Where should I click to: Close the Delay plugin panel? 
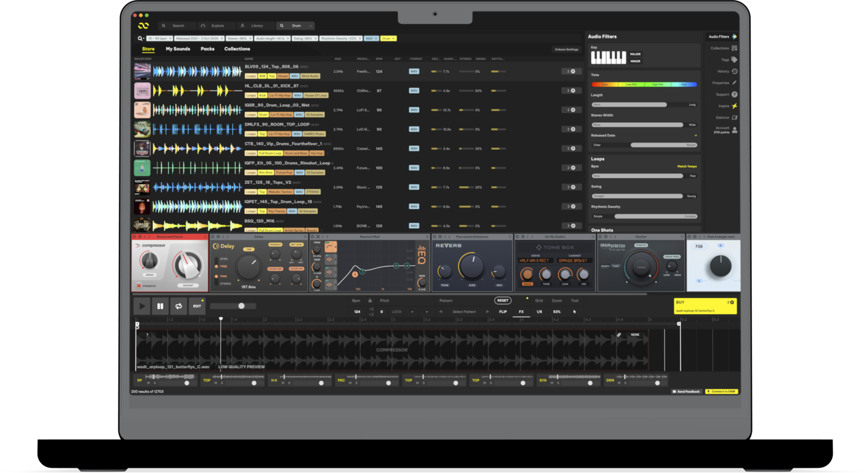306,236
